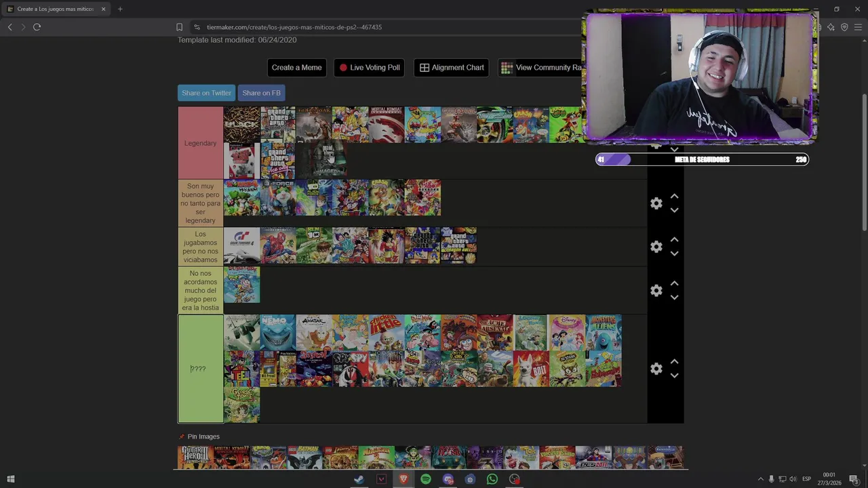
Task: Open Steam from taskbar
Action: [359, 479]
